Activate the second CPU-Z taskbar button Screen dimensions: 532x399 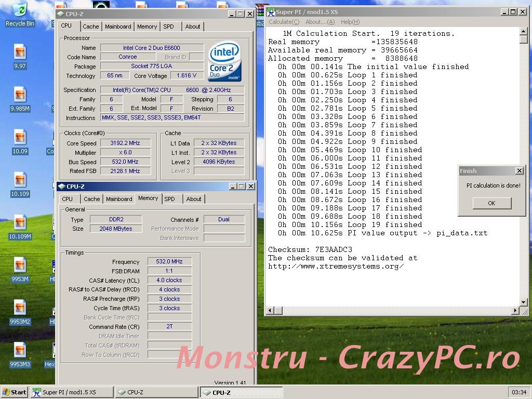click(x=241, y=392)
